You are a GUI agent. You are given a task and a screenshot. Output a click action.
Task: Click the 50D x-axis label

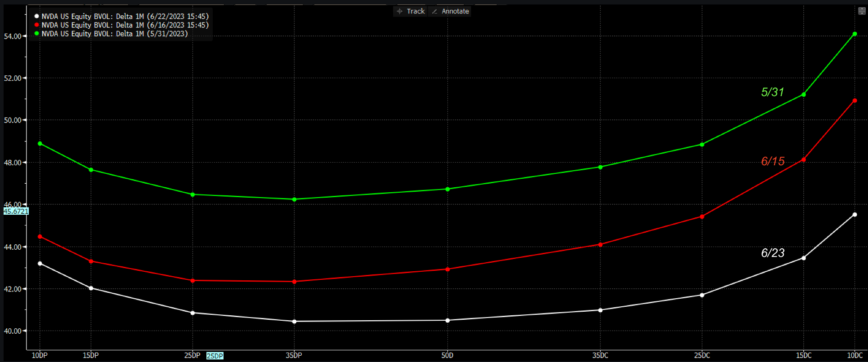click(x=447, y=355)
